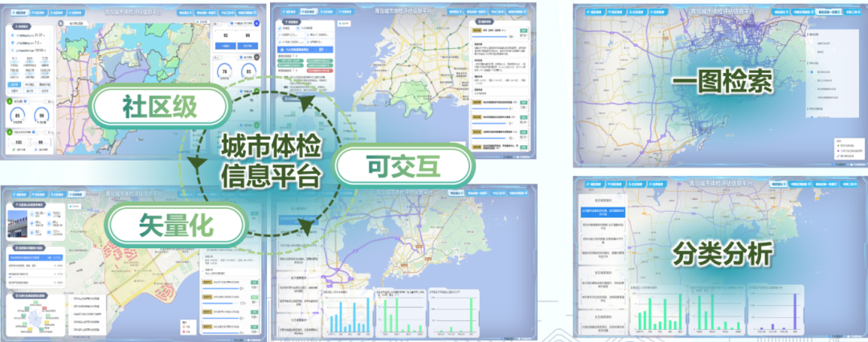Viewport: 868px width, 342px height.
Task: Select the blue highlighted list item in bottom-right dashboard
Action: pos(604,213)
